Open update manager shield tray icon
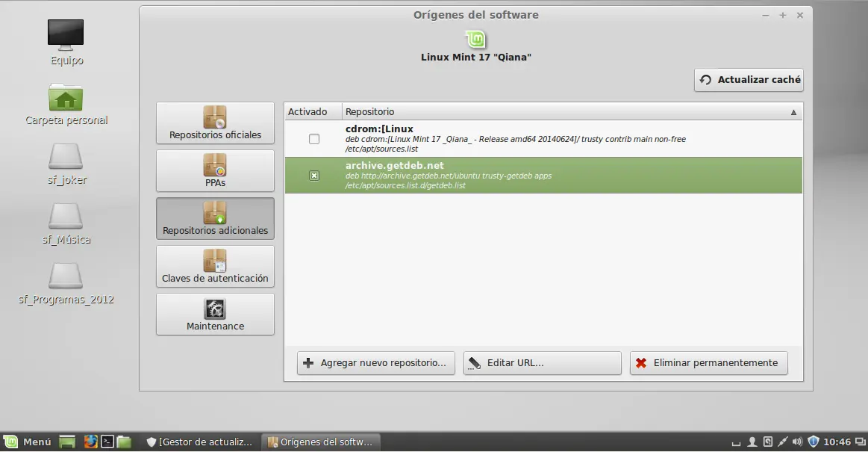The height and width of the screenshot is (452, 868). pos(814,442)
